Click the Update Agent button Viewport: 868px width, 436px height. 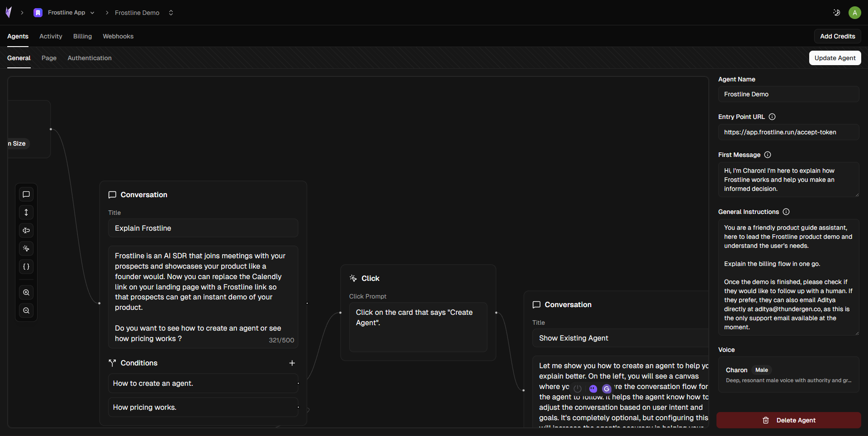pyautogui.click(x=835, y=58)
